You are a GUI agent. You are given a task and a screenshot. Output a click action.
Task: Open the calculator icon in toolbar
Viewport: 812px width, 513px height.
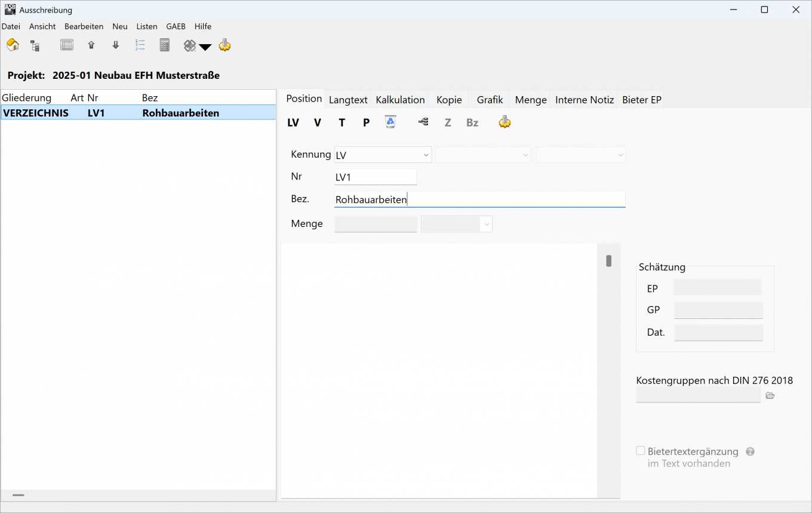[x=165, y=45]
